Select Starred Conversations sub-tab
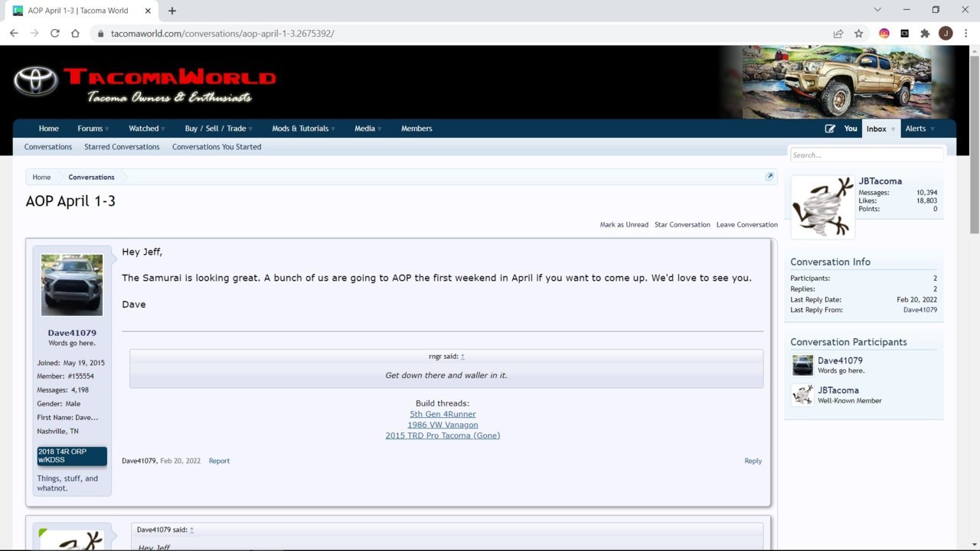Screen dimensions: 980x551 tap(122, 147)
